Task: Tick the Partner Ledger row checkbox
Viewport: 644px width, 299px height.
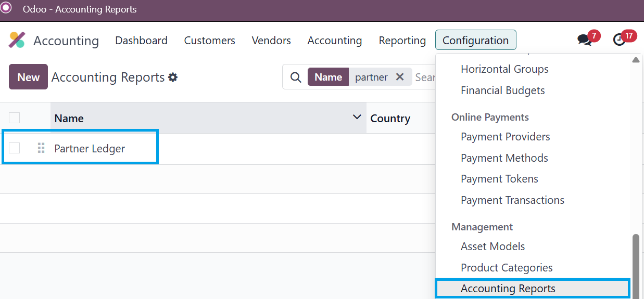Action: pyautogui.click(x=15, y=148)
